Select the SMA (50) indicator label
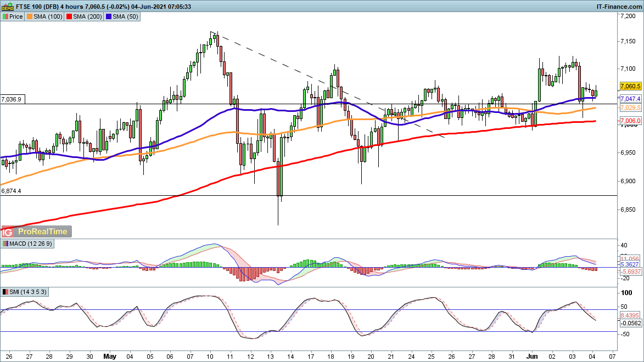 pos(125,16)
